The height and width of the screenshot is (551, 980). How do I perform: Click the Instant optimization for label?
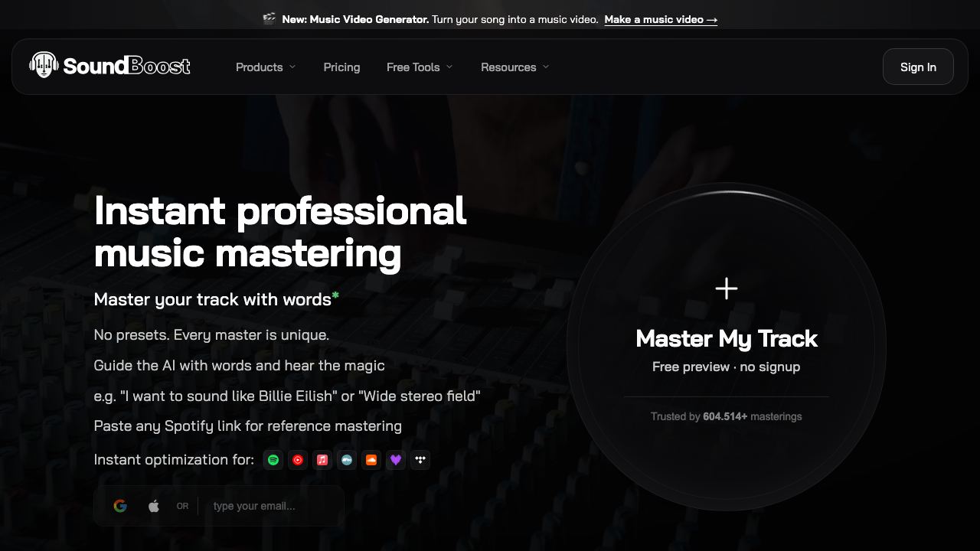(x=174, y=459)
